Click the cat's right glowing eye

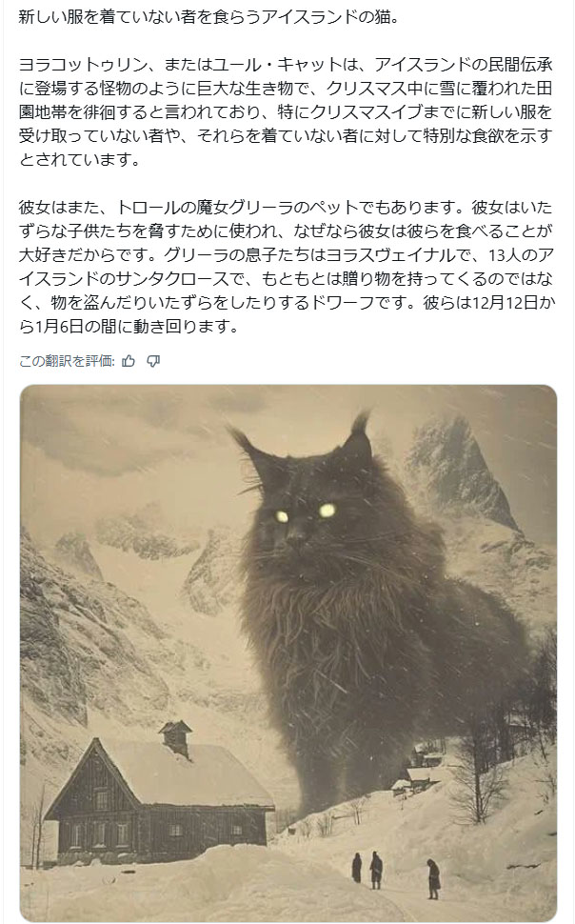(327, 511)
